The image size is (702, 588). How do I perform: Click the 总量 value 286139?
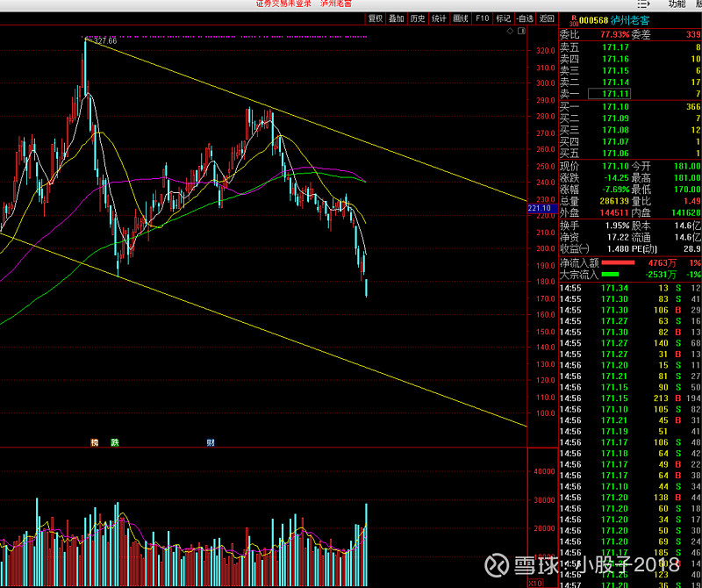(614, 201)
